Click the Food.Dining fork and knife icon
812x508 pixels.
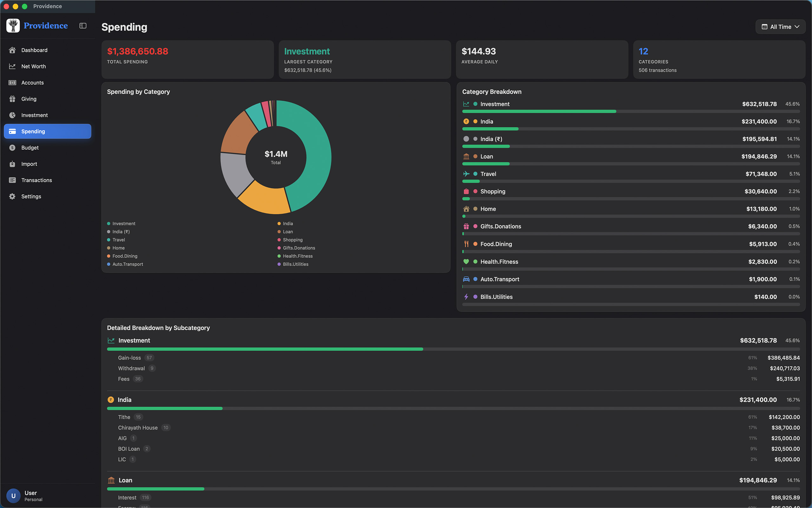click(x=466, y=244)
